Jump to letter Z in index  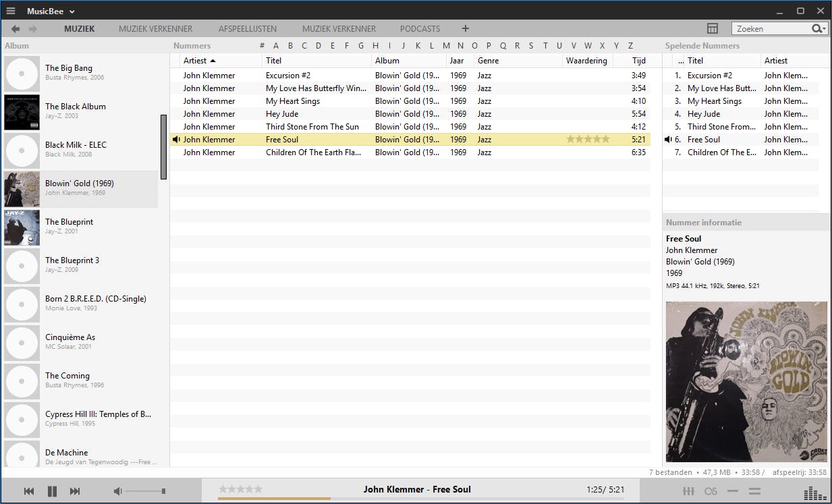pyautogui.click(x=630, y=46)
